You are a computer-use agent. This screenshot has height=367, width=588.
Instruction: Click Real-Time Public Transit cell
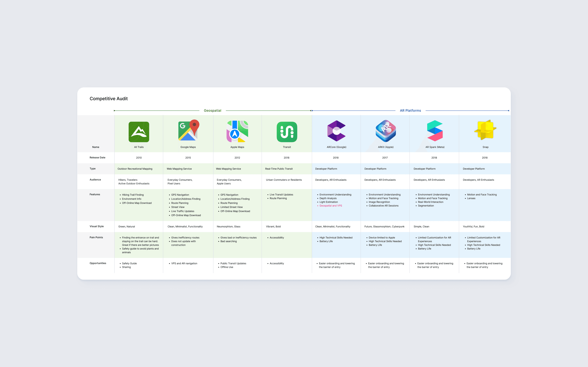[x=279, y=169]
